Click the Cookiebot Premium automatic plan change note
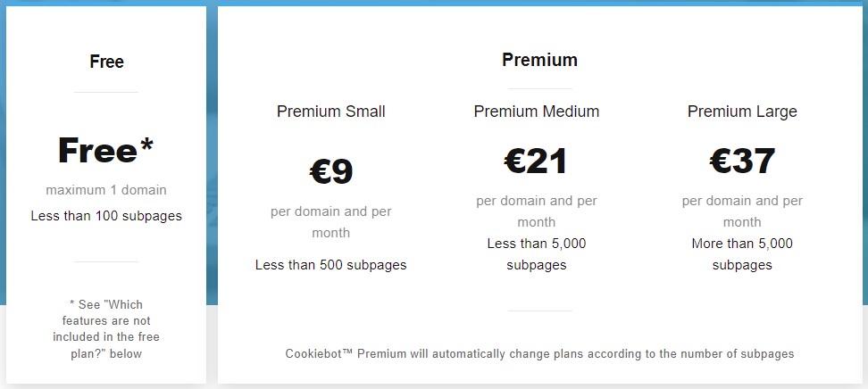Viewport: 868px width, 389px height. pyautogui.click(x=539, y=354)
